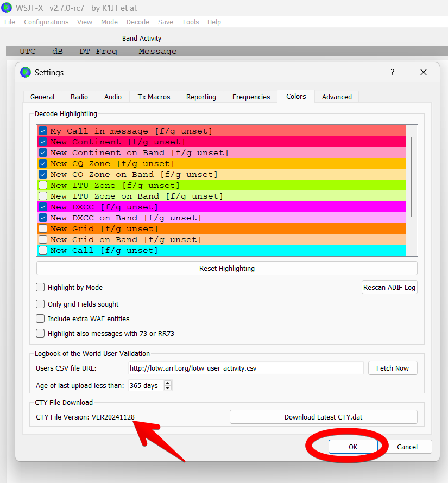Click the Cancel button
The image size is (448, 483).
tap(407, 447)
